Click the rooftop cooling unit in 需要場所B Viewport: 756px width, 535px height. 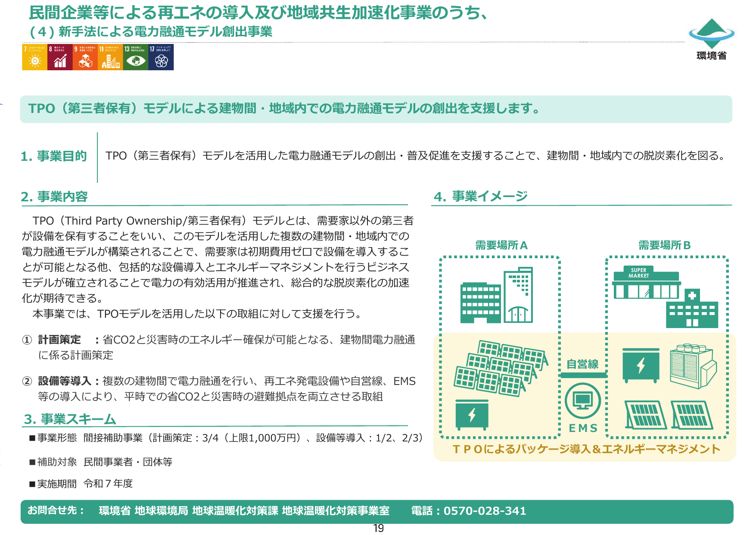pyautogui.click(x=693, y=366)
